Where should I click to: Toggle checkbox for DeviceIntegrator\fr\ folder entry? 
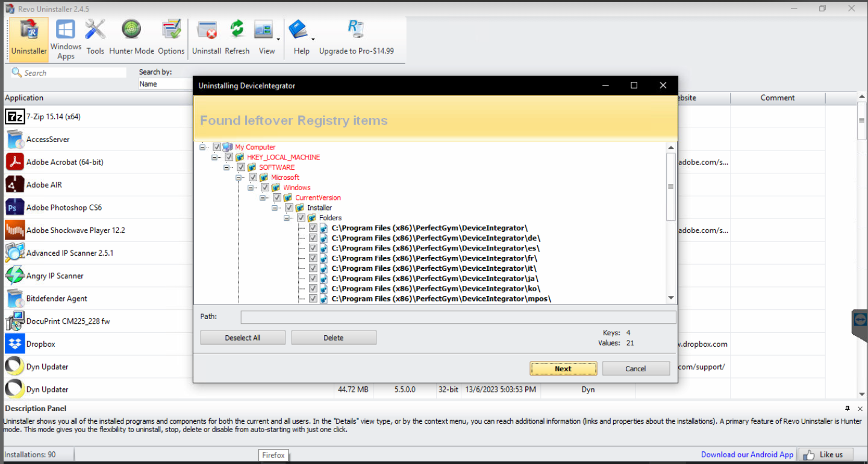tap(313, 258)
